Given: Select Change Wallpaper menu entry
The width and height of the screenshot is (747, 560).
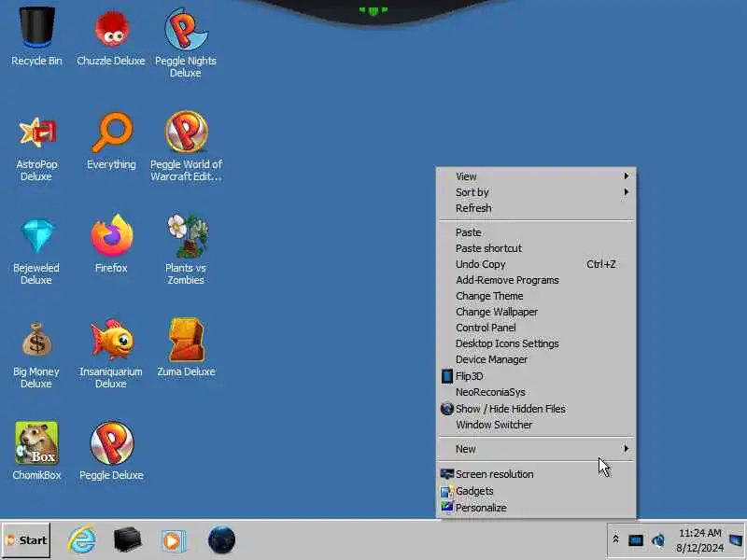Looking at the screenshot, I should click(536, 312).
